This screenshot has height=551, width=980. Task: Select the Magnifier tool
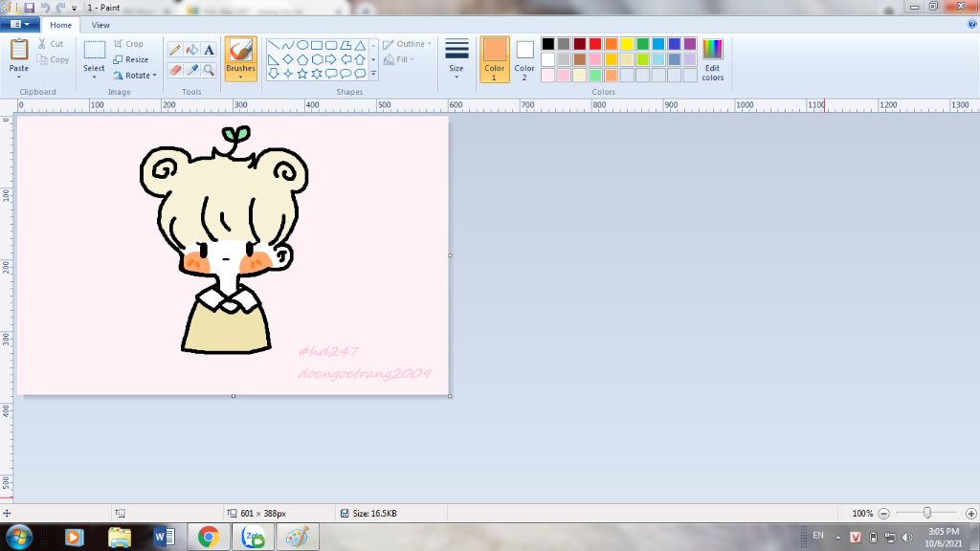(x=209, y=70)
